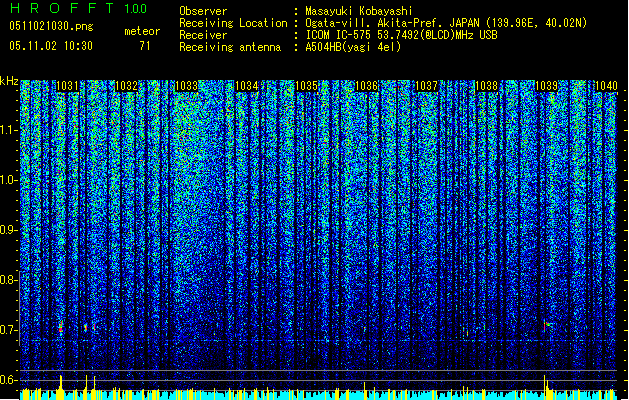Click the 1040 time marker
This screenshot has height=400, width=629.
click(x=606, y=86)
